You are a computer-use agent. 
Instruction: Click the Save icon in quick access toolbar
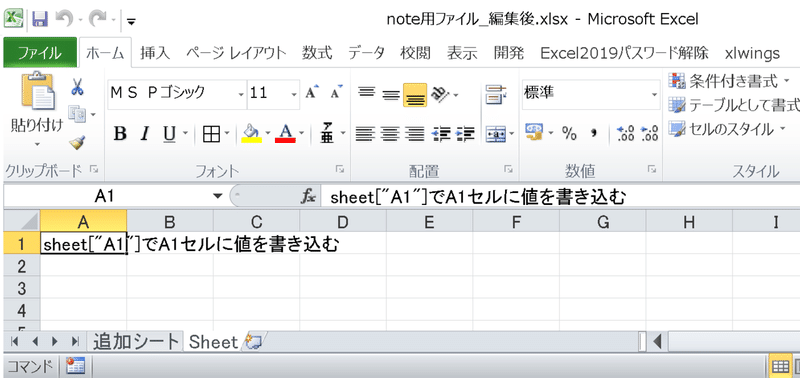pyautogui.click(x=40, y=19)
